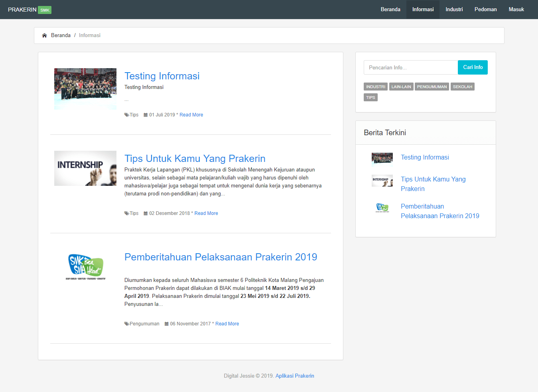Open Pemberitahuan Pelaksanaan Prakerin 2019 headline

click(x=221, y=257)
